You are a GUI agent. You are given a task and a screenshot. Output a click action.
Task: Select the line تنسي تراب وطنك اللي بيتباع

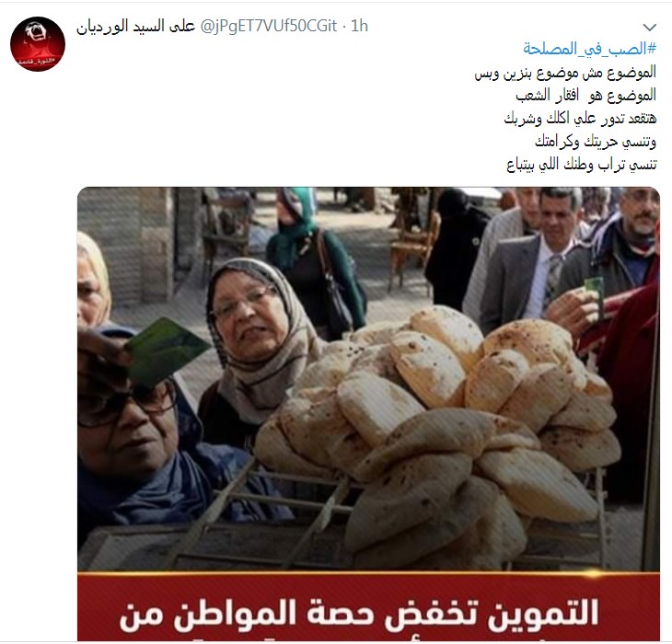[582, 165]
